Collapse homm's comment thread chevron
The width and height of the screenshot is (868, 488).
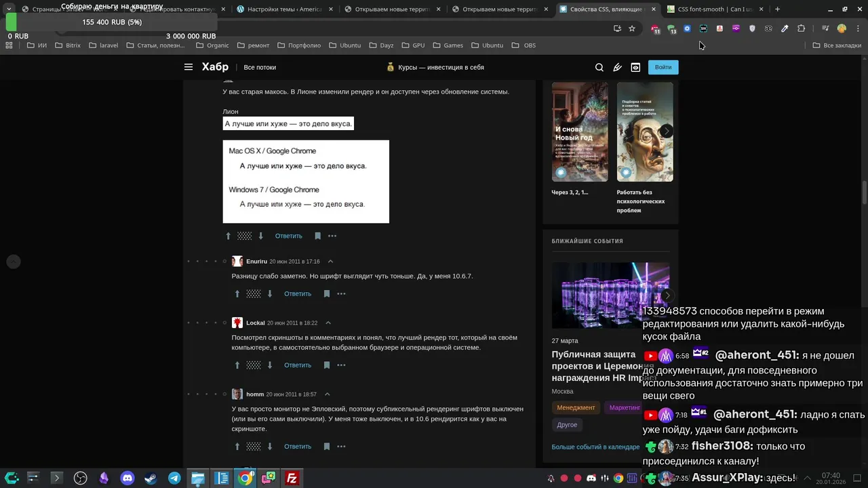tap(327, 394)
